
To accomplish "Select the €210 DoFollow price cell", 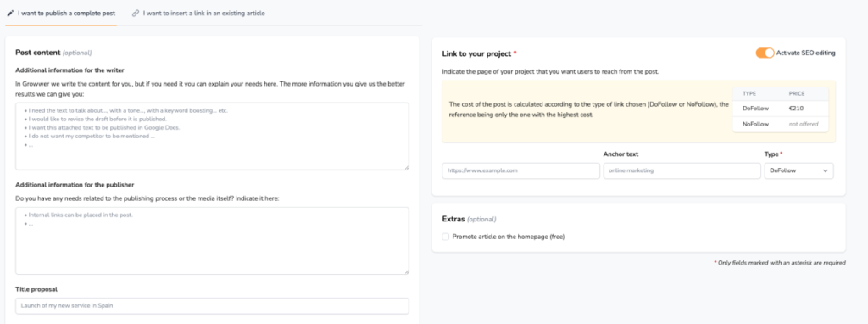I will point(797,109).
